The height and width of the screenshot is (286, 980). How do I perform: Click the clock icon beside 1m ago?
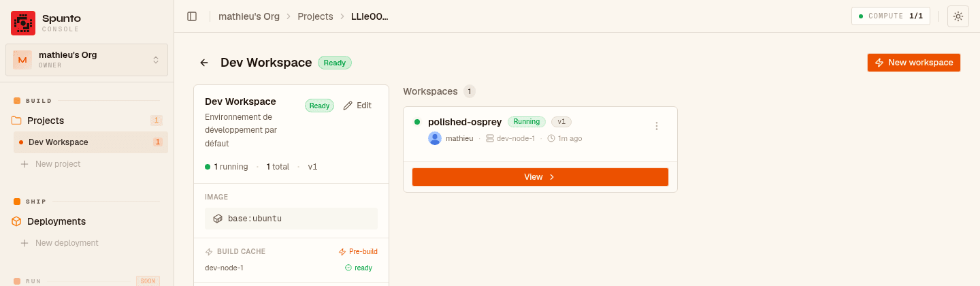[551, 138]
